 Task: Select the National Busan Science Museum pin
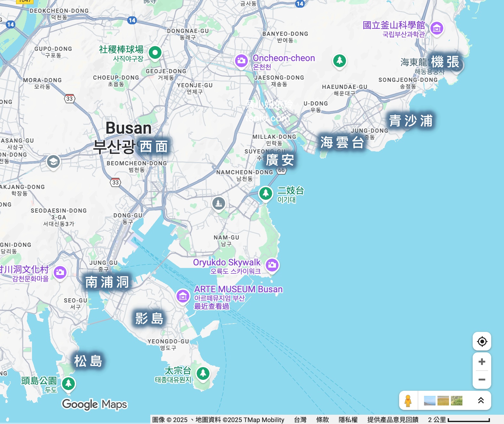coord(437,28)
